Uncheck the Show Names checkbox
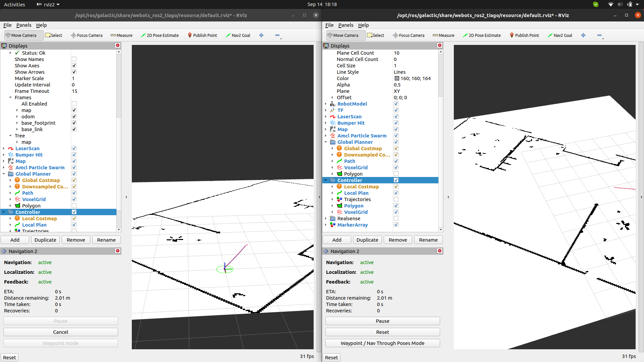The width and height of the screenshot is (644, 362). [74, 59]
